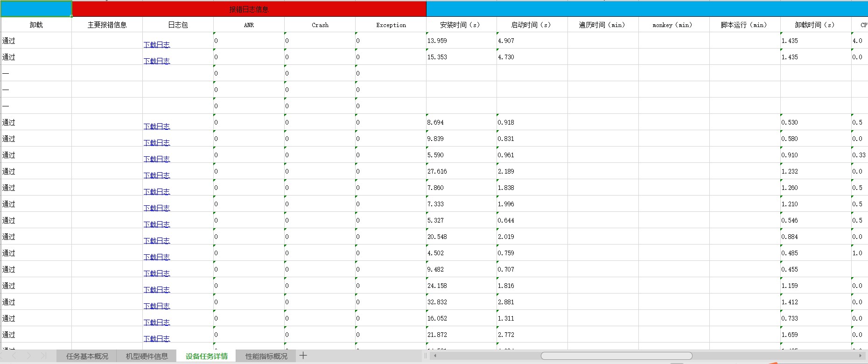Select uninstall time cell 1.659
Viewport: 868px width, 364px height.
coord(816,335)
